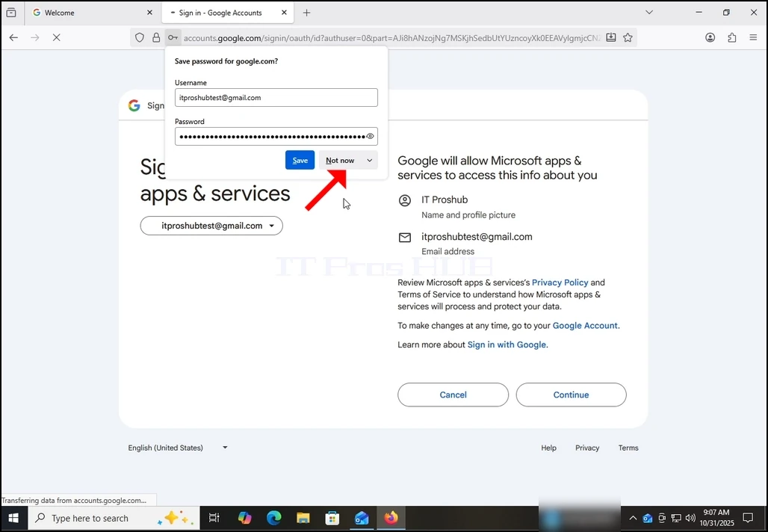This screenshot has height=532, width=768.
Task: Open Task View on the taskbar
Action: pos(214,519)
